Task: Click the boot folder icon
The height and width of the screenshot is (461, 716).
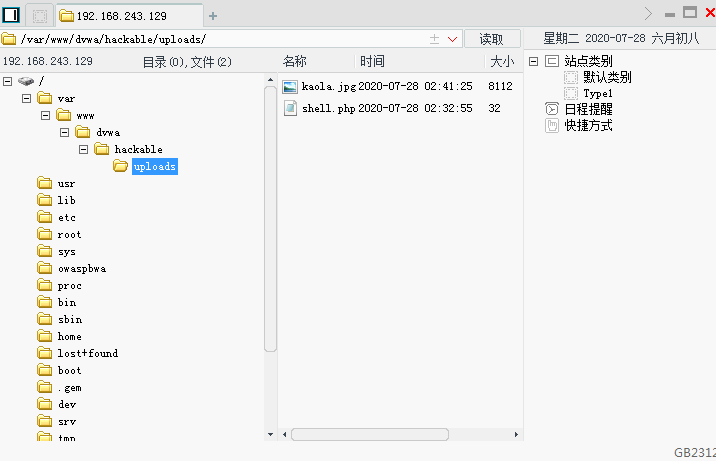Action: [44, 370]
